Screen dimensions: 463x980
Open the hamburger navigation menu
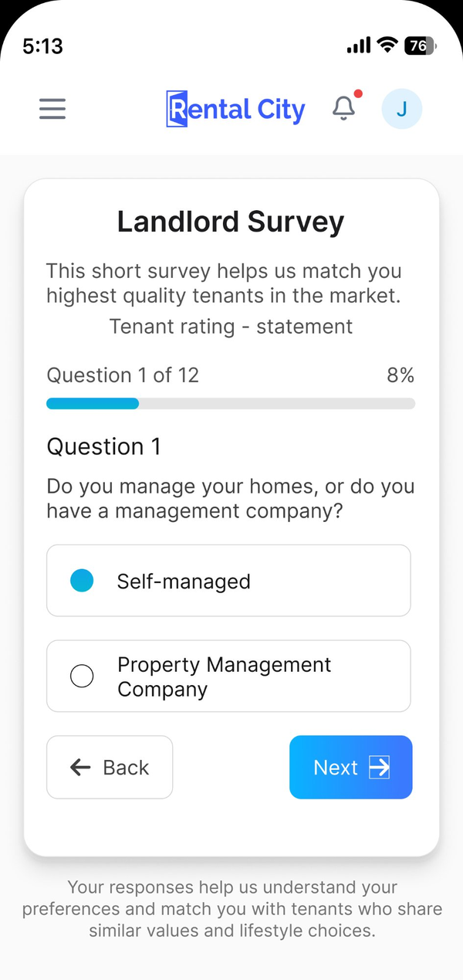tap(52, 109)
